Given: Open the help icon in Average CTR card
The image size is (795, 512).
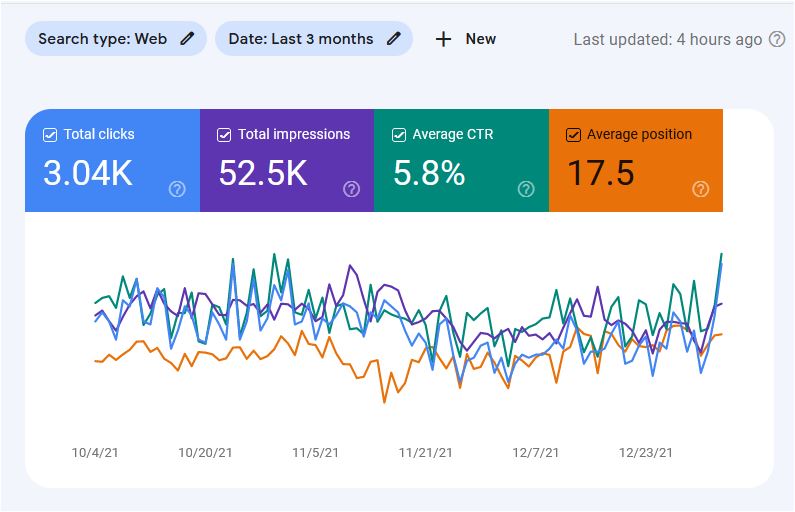Looking at the screenshot, I should pyautogui.click(x=526, y=189).
